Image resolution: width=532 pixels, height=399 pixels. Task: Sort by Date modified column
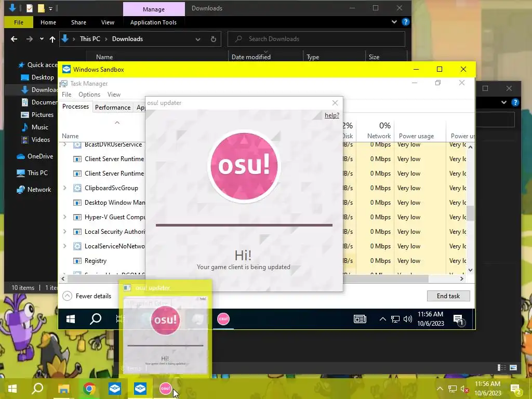click(x=251, y=57)
